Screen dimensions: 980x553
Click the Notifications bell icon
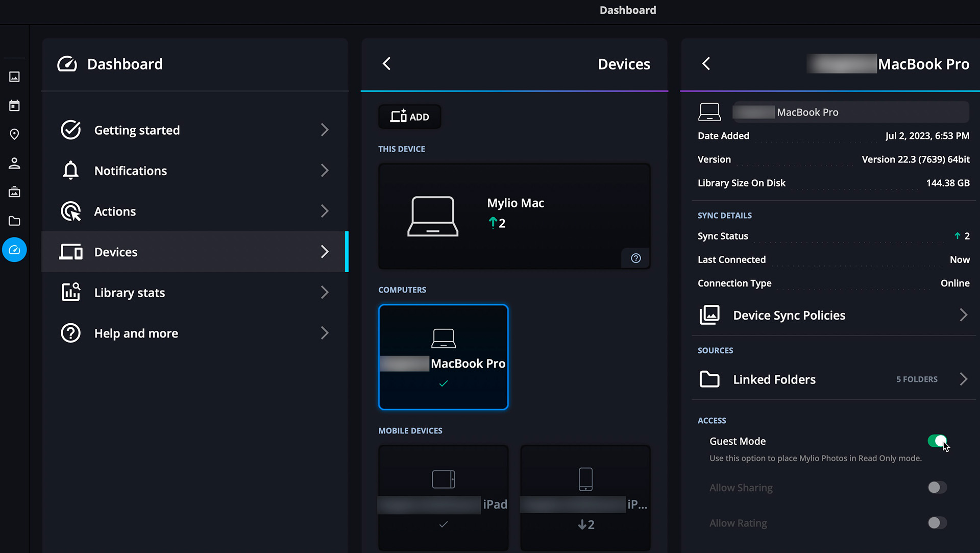tap(70, 171)
